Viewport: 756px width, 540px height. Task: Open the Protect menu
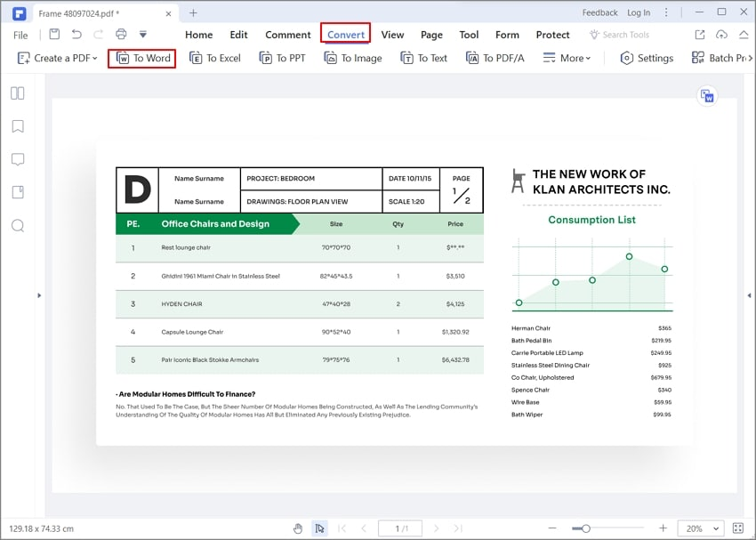pos(552,35)
